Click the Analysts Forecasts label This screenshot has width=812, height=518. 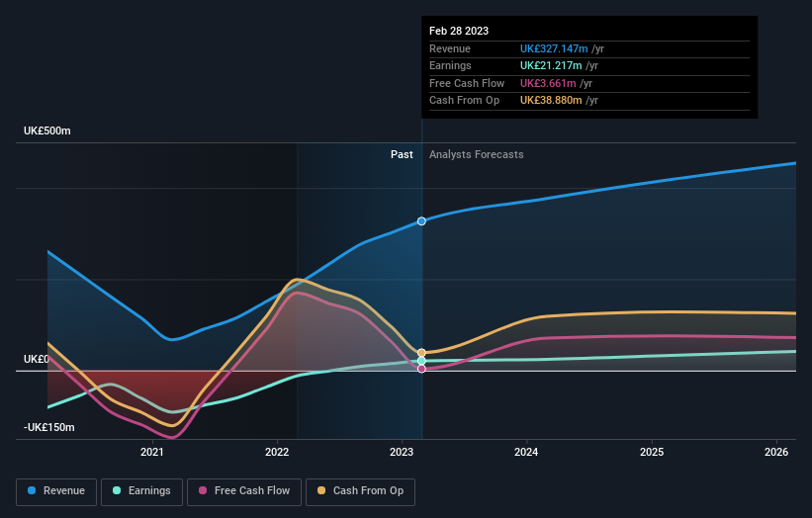(477, 155)
